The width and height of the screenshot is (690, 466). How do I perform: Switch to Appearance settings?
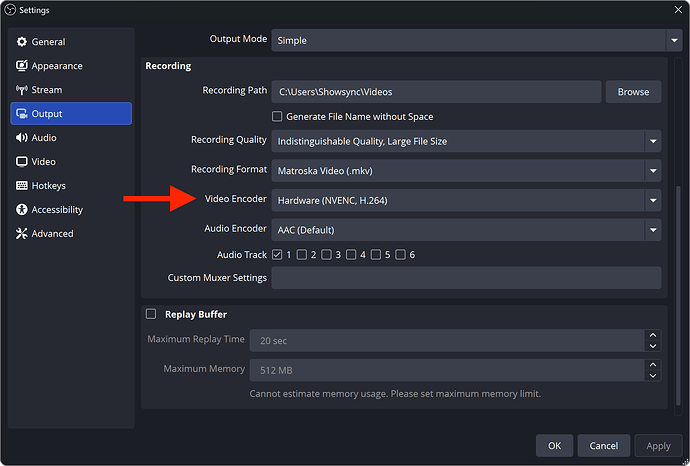tap(71, 66)
